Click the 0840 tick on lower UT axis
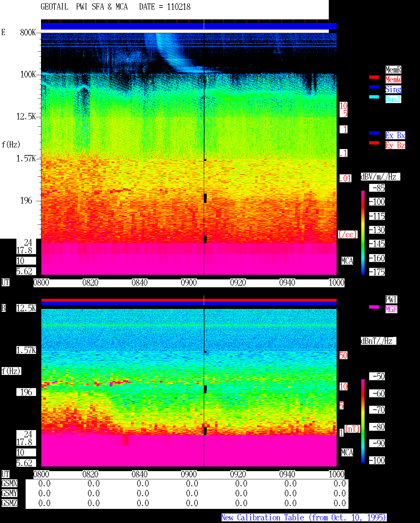Screen dimensions: 420x523 click(x=139, y=474)
